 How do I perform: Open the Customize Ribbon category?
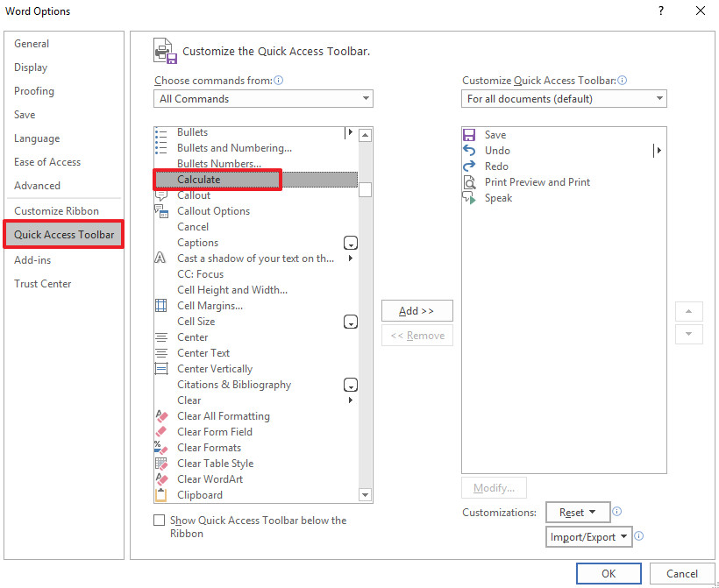pyautogui.click(x=56, y=211)
